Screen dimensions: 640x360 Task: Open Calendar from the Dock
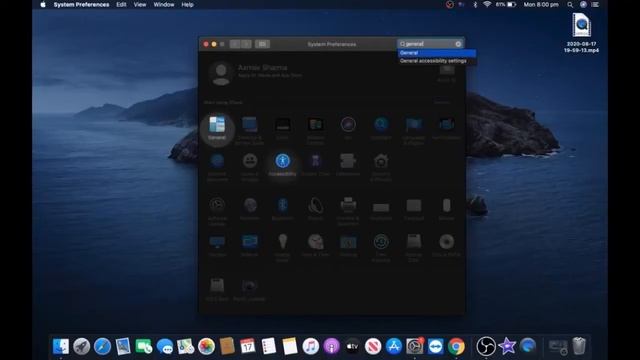248,346
